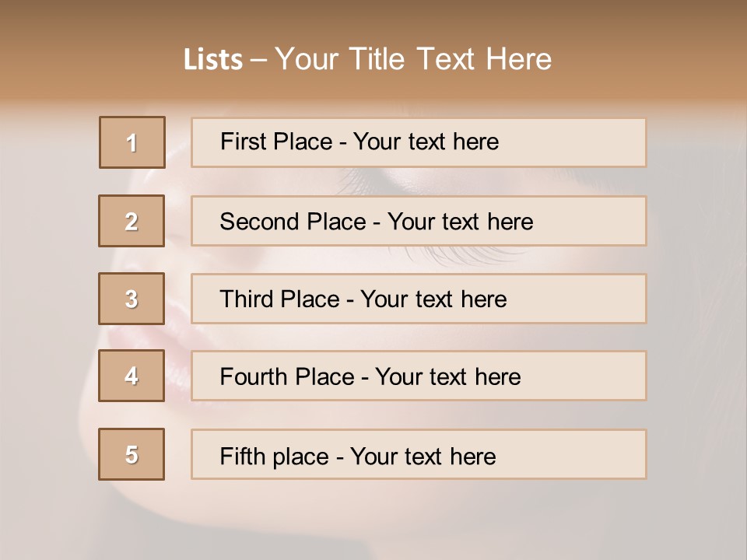Viewport: 747px width, 560px height.
Task: Click "Your Title Text Here" in title
Action: [x=413, y=60]
